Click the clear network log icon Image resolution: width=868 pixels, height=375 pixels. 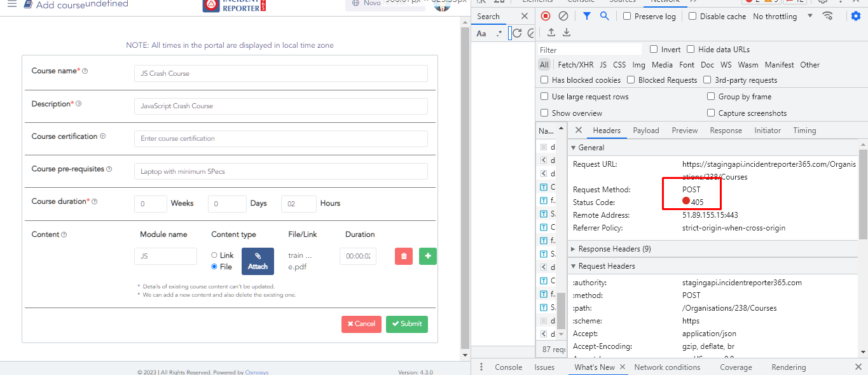[563, 17]
